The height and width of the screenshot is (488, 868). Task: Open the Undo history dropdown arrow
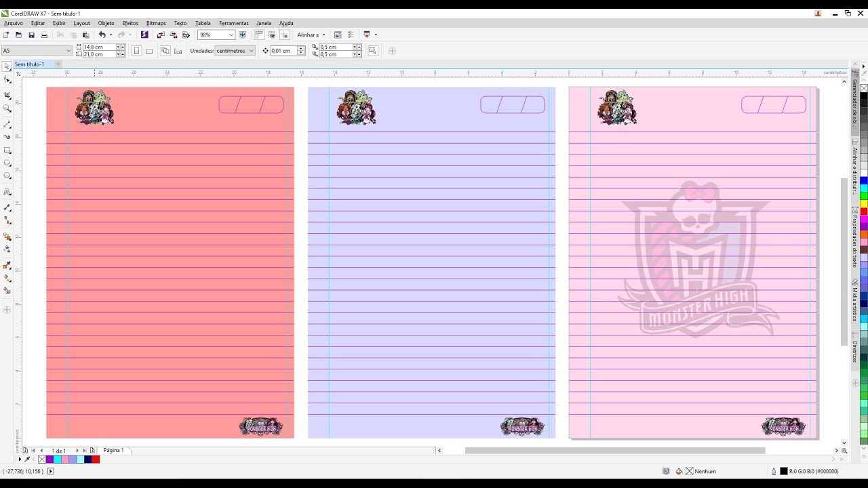click(x=111, y=35)
